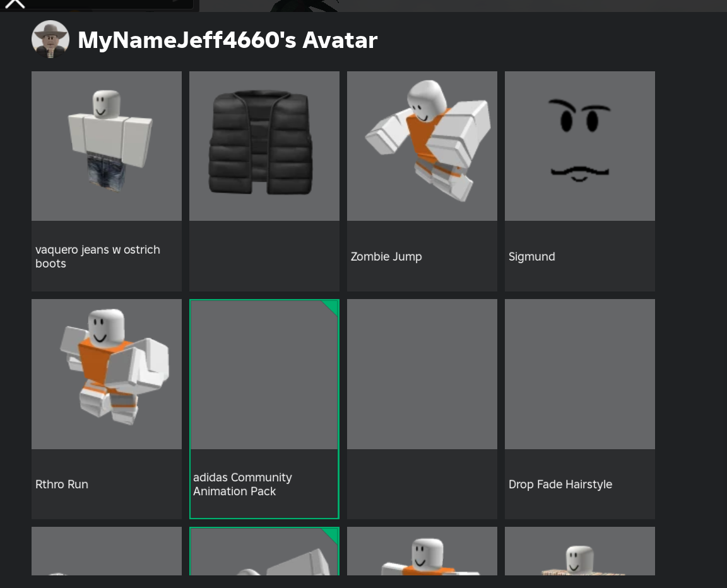View the Zombie Jump animation preview image
The image size is (727, 588).
click(422, 146)
